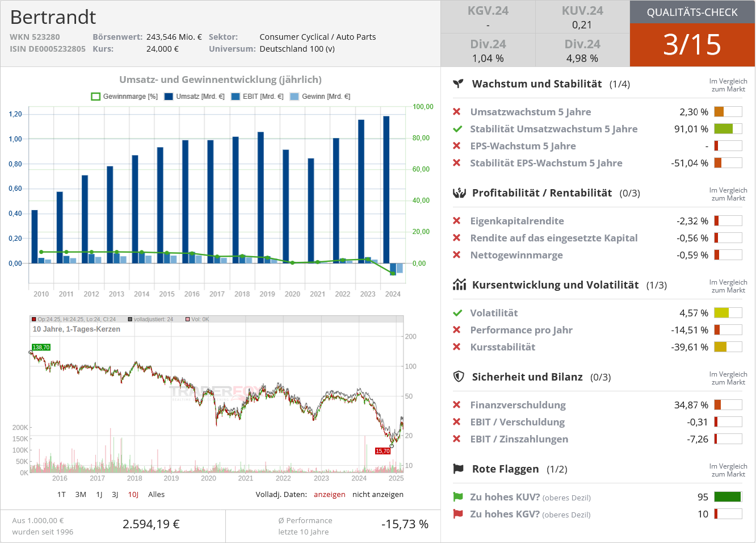
Task: Click the sprout icon beside Wachstum und Stabilität
Action: (x=458, y=83)
